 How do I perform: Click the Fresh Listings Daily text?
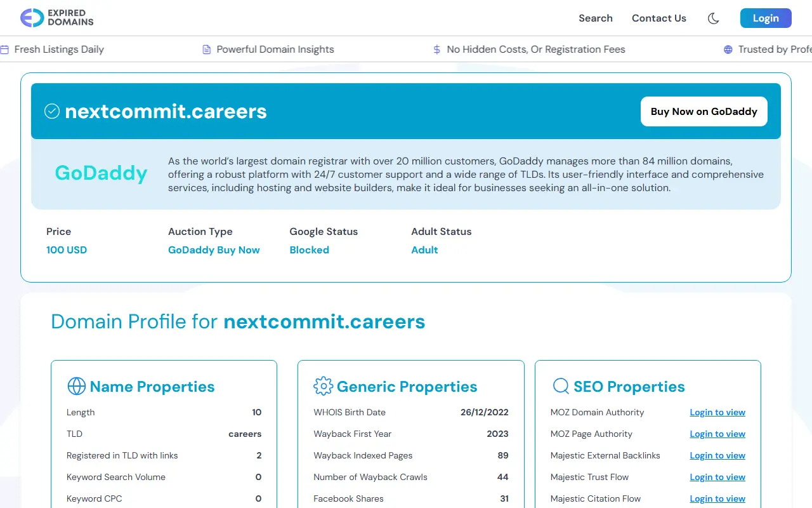coord(59,50)
